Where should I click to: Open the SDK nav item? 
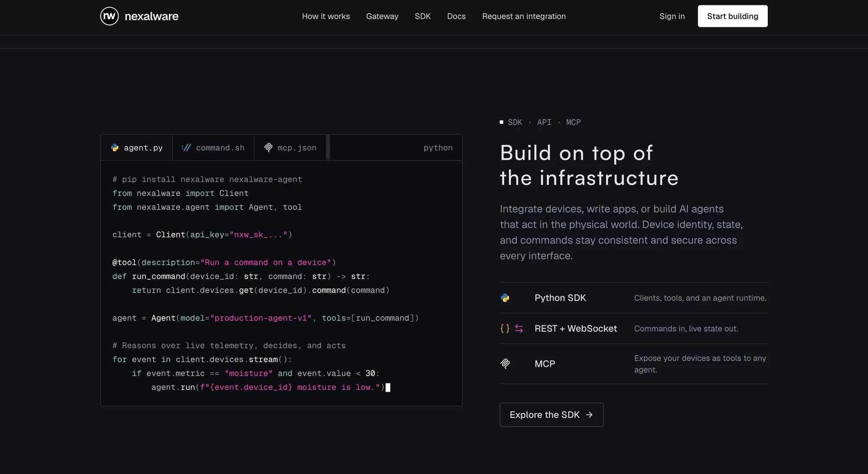(x=423, y=16)
